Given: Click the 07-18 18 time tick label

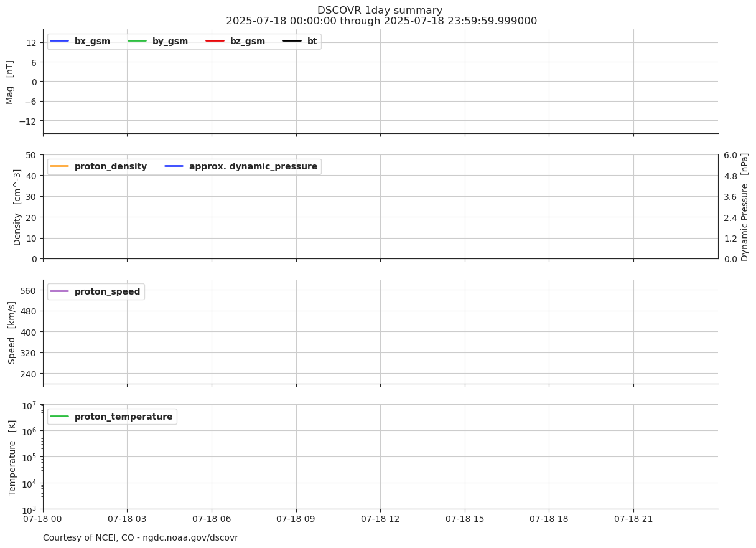Looking at the screenshot, I should click(x=549, y=519).
